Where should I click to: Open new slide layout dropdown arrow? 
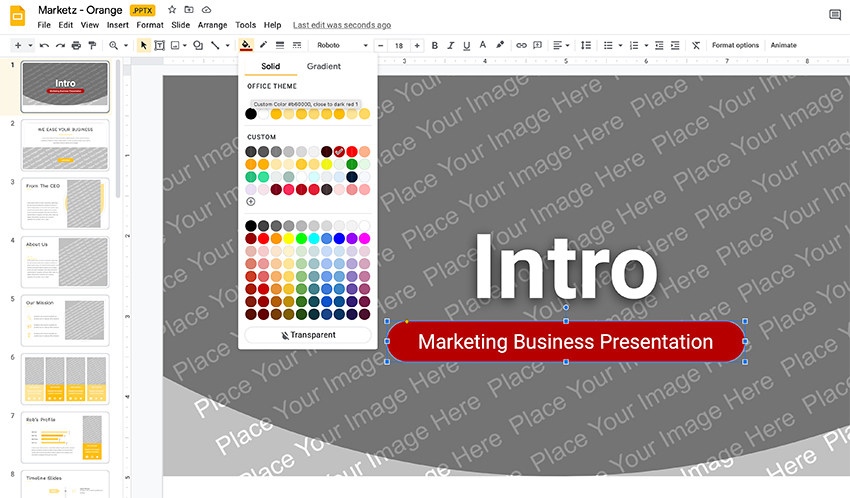pos(30,46)
